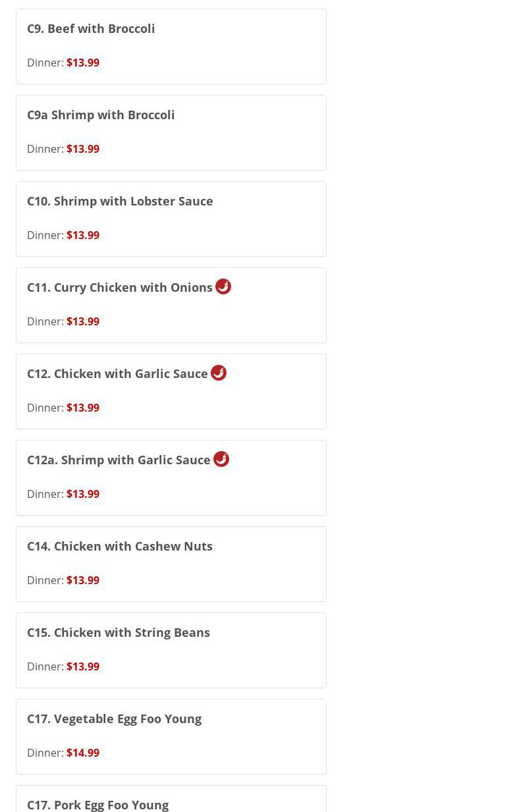Choose C11. Curry Chicken with Onions title

(x=120, y=287)
